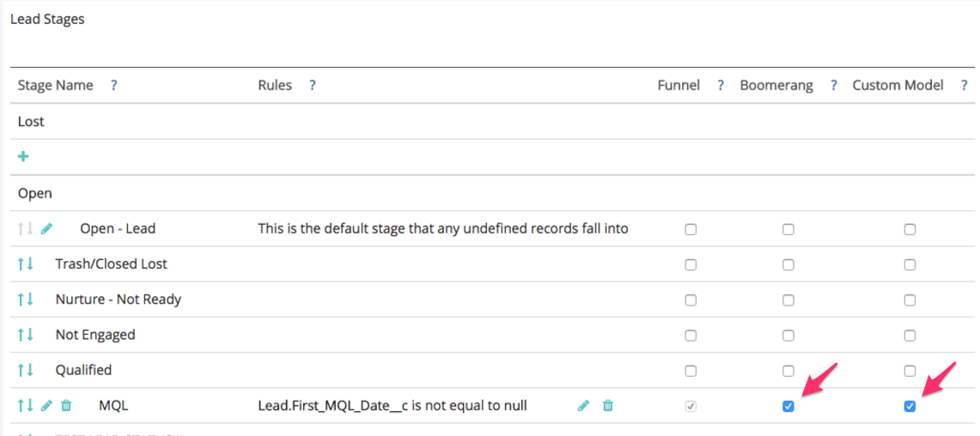This screenshot has width=980, height=436.
Task: Edit the MQL rule with pencil icon
Action: click(583, 406)
